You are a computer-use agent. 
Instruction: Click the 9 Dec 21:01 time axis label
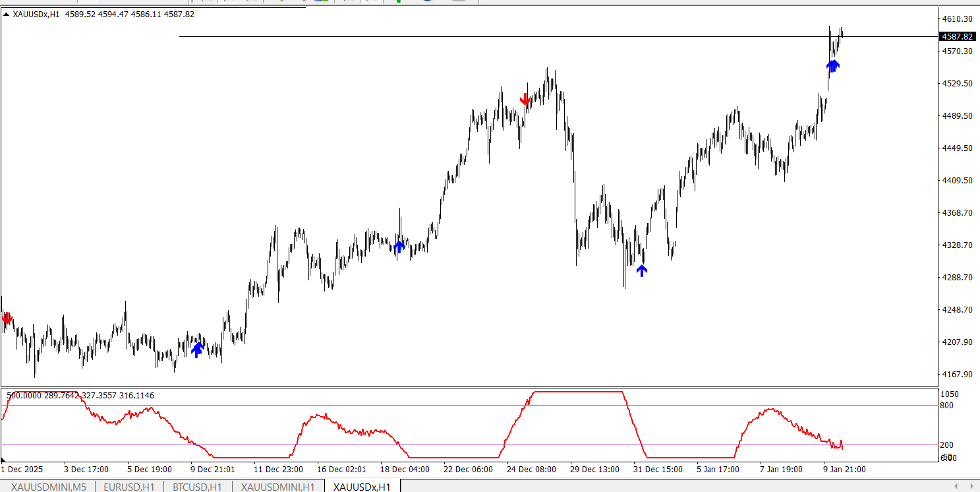213,470
